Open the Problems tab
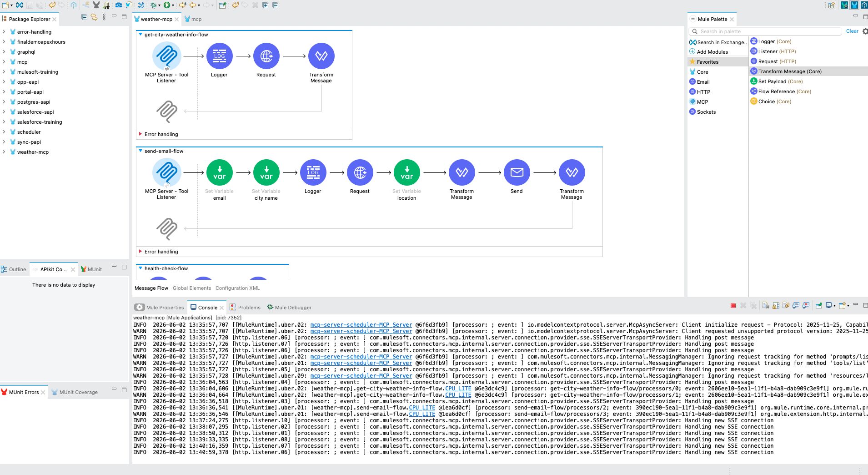The image size is (868, 475). point(245,308)
